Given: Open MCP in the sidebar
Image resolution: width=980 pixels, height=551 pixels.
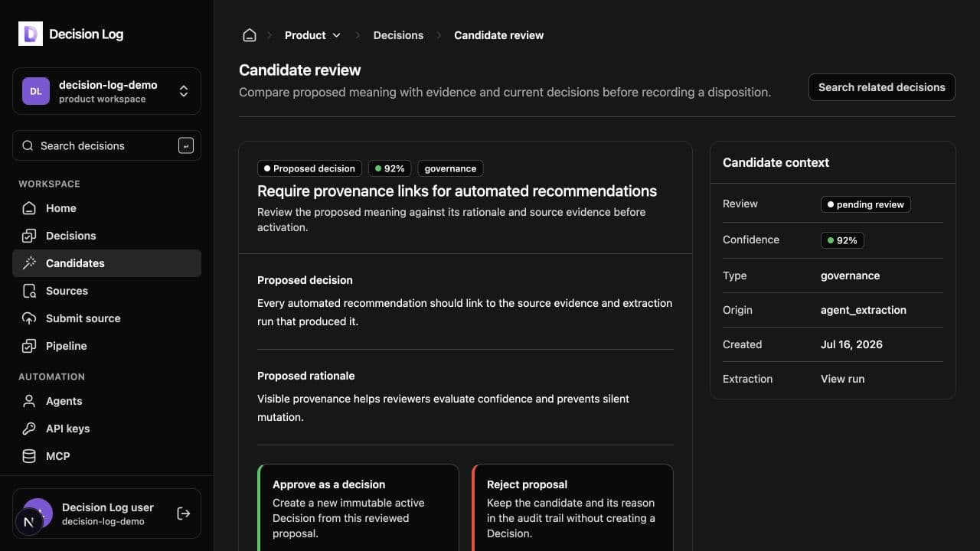Looking at the screenshot, I should point(106,456).
